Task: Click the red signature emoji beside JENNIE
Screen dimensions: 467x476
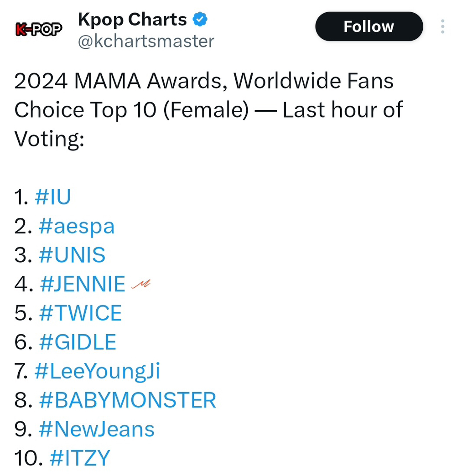Action: click(x=140, y=285)
